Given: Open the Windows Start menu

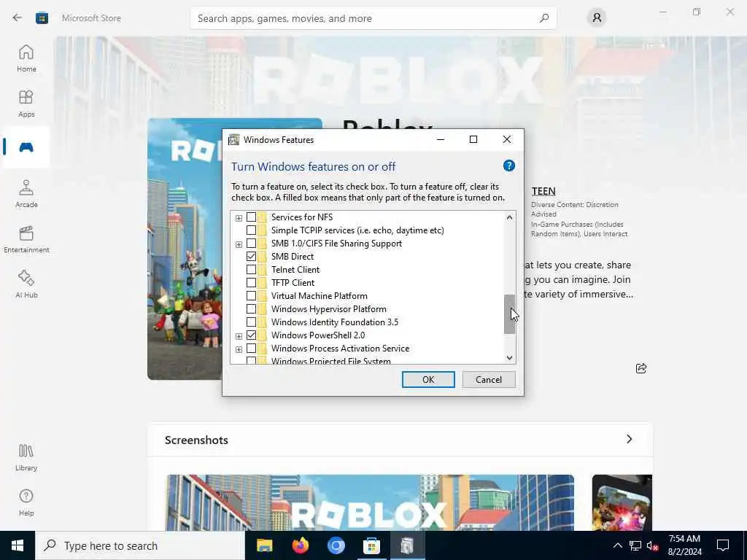Looking at the screenshot, I should point(18,545).
